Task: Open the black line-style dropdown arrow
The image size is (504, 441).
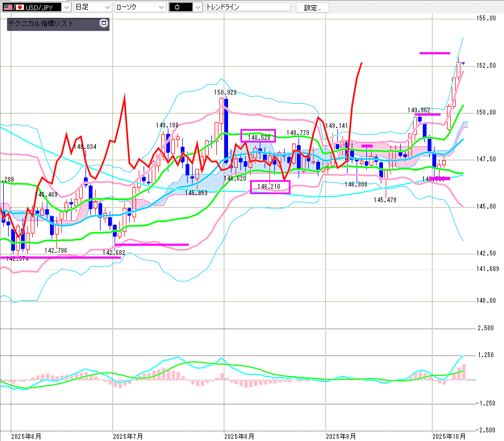Action: tap(197, 8)
